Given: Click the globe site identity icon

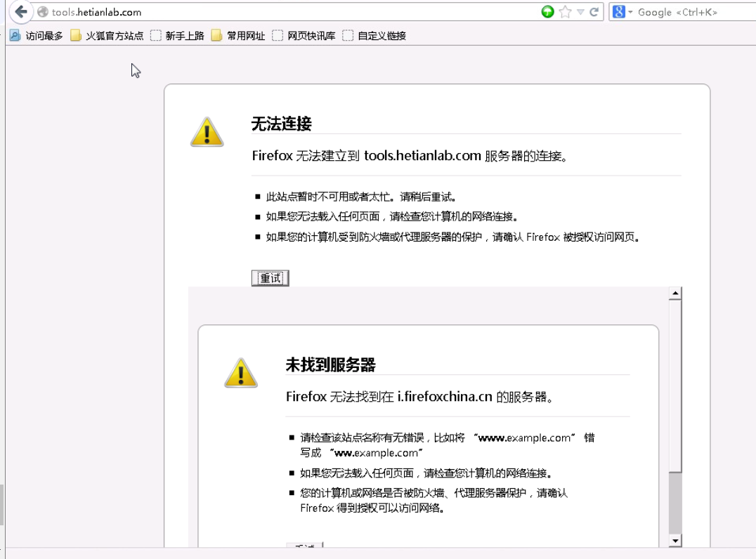Looking at the screenshot, I should click(43, 12).
